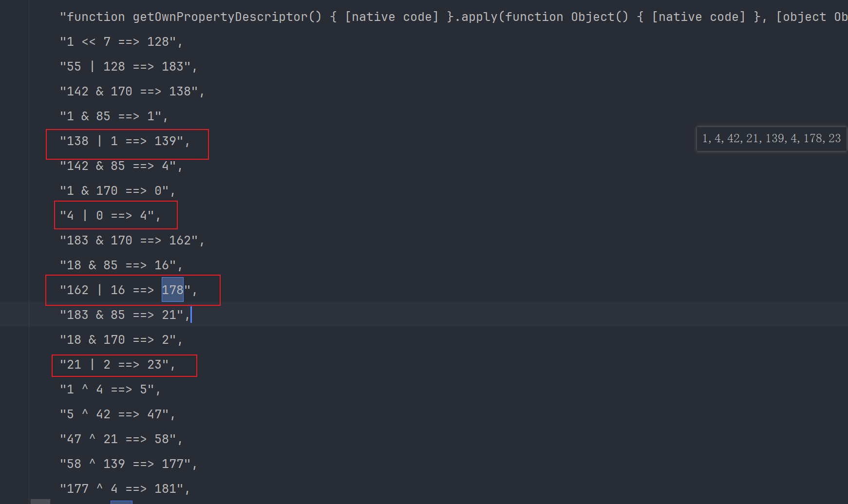Place cursor on "183 & 85 ==> 21" line
Image resolution: width=848 pixels, height=504 pixels.
pyautogui.click(x=124, y=315)
